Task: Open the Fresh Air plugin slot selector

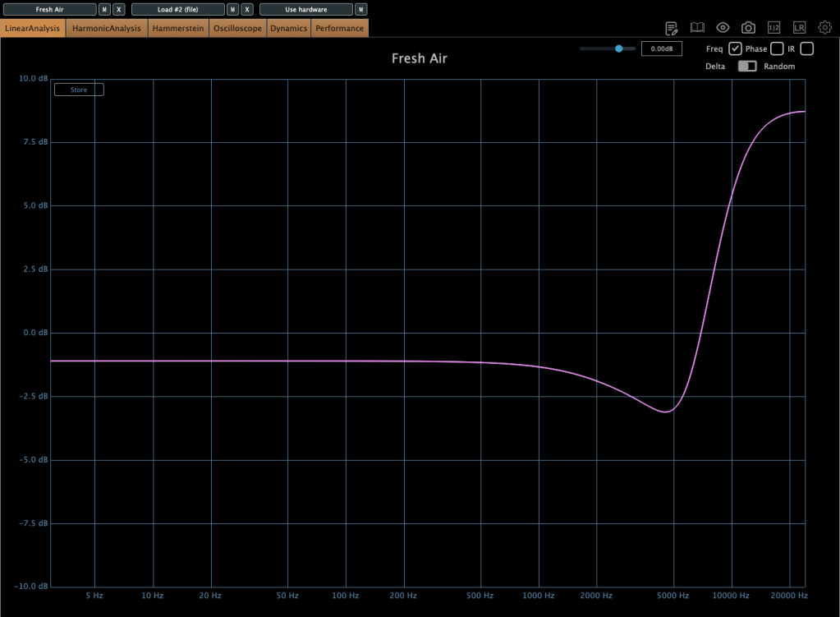Action: tap(49, 10)
